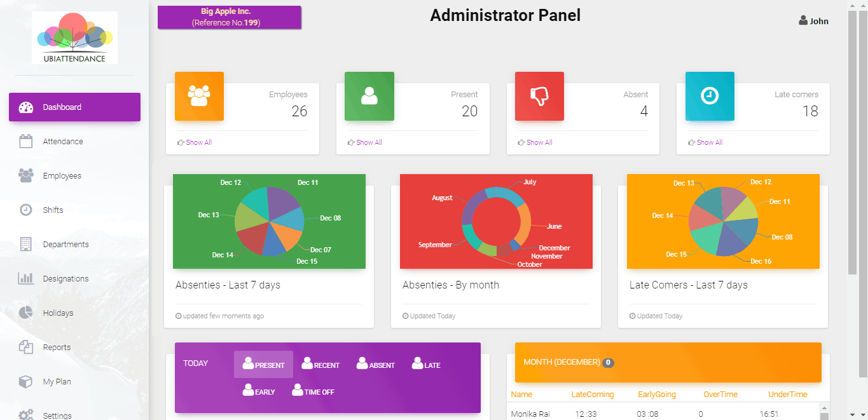The image size is (868, 420).
Task: Select the TIME OFF tab
Action: tap(313, 391)
